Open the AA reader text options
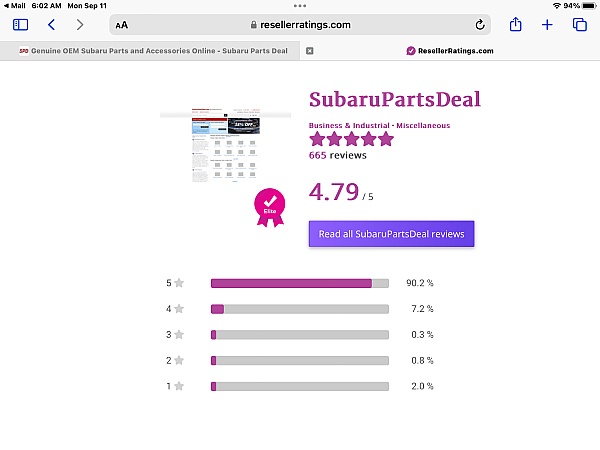 (x=122, y=25)
